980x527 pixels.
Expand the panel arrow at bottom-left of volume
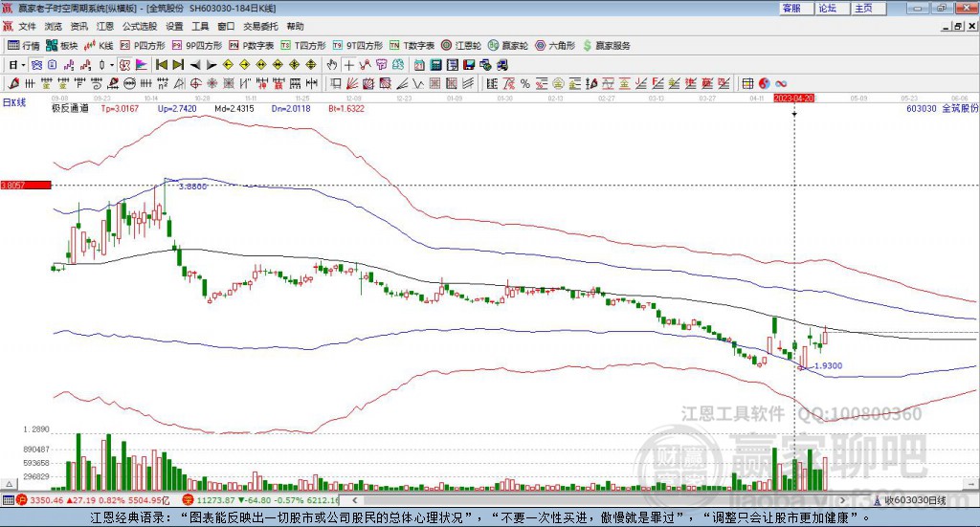point(9,484)
